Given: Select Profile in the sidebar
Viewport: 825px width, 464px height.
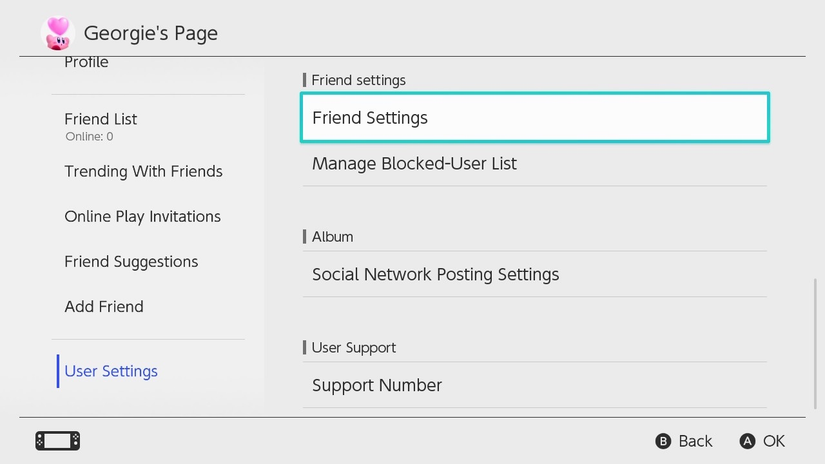Looking at the screenshot, I should [86, 63].
